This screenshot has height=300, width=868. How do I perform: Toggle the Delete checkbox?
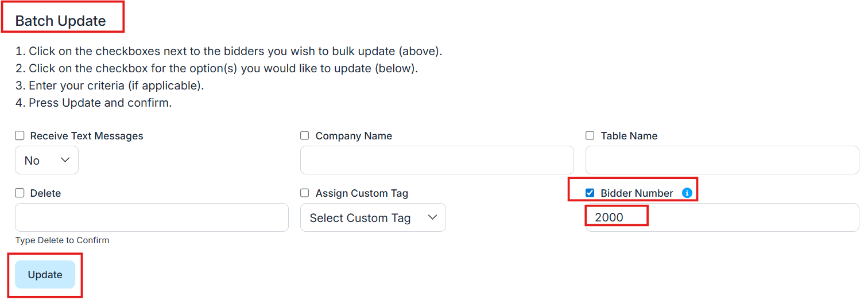tap(20, 193)
